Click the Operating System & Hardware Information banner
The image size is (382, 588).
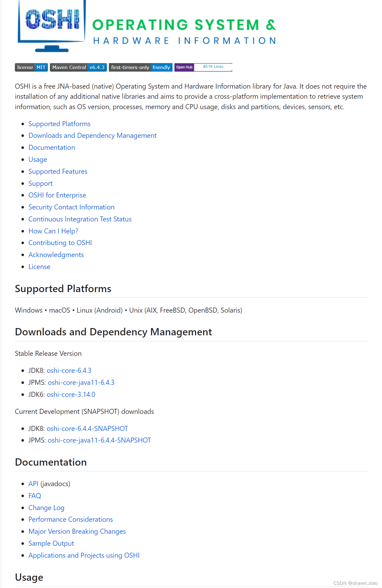[184, 31]
